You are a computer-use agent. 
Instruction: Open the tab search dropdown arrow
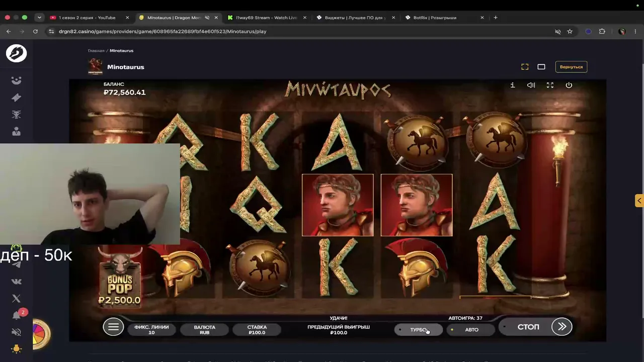(x=39, y=18)
